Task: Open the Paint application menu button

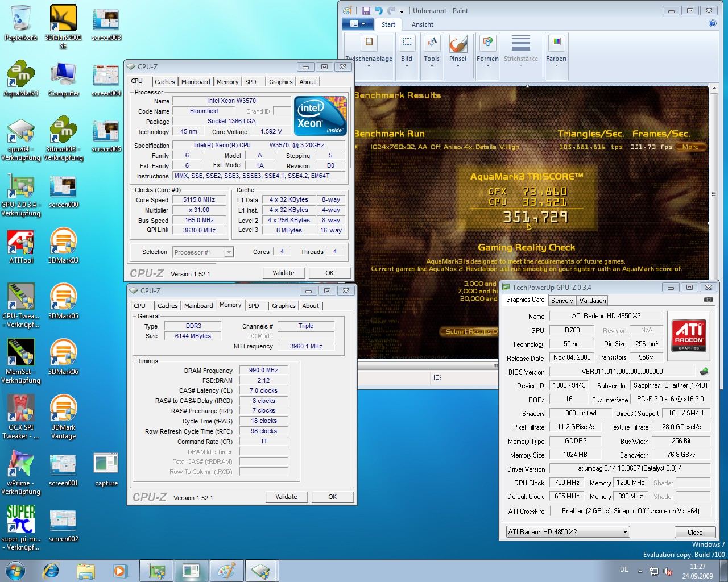Action: 357,24
